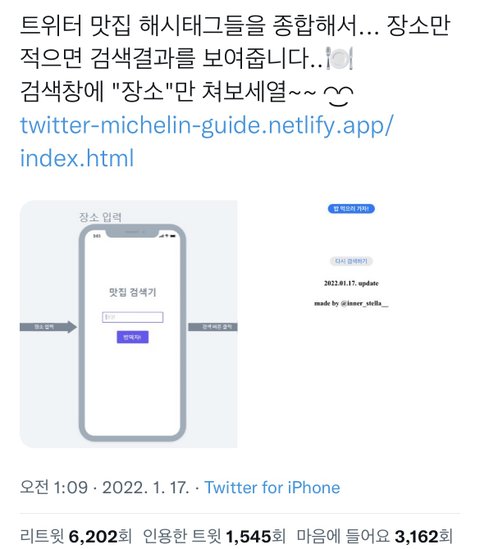Click the 맛집 검색기 heading
Image resolution: width=480 pixels, height=549 pixels.
[132, 292]
